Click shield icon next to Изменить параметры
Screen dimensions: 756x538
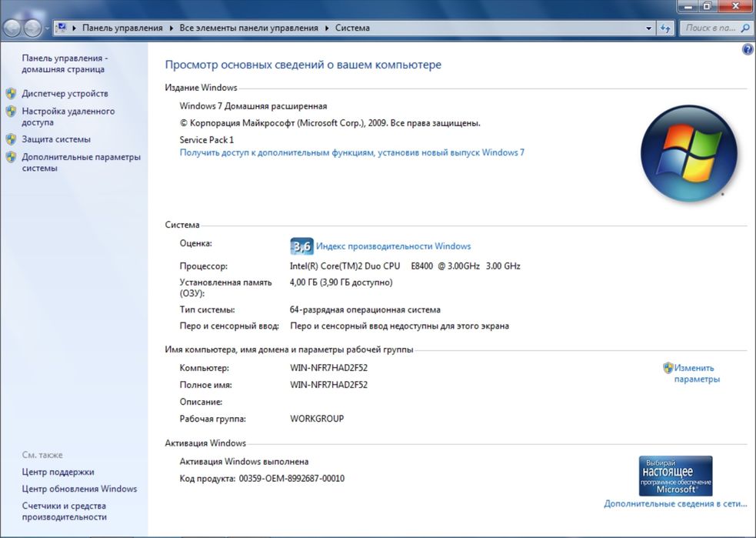click(x=668, y=368)
